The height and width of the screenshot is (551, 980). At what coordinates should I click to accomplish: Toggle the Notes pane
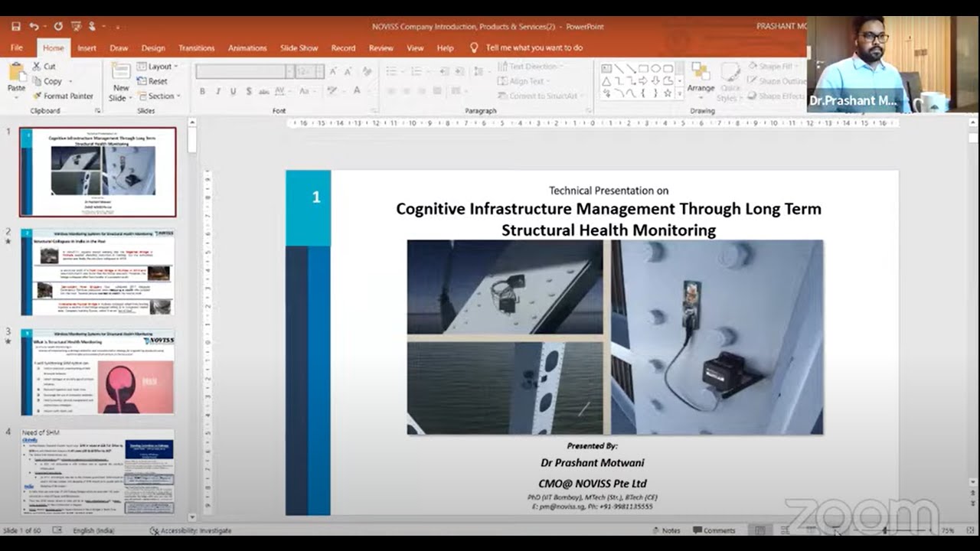point(666,530)
